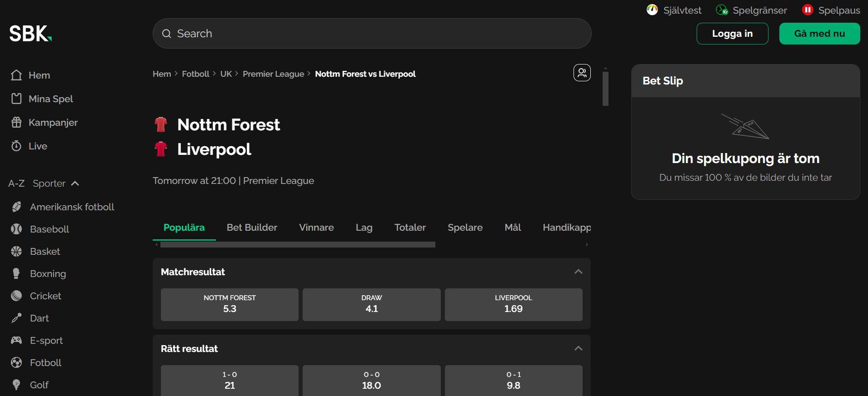The width and height of the screenshot is (868, 396).
Task: Collapse the Rätt resultat section
Action: pos(578,348)
